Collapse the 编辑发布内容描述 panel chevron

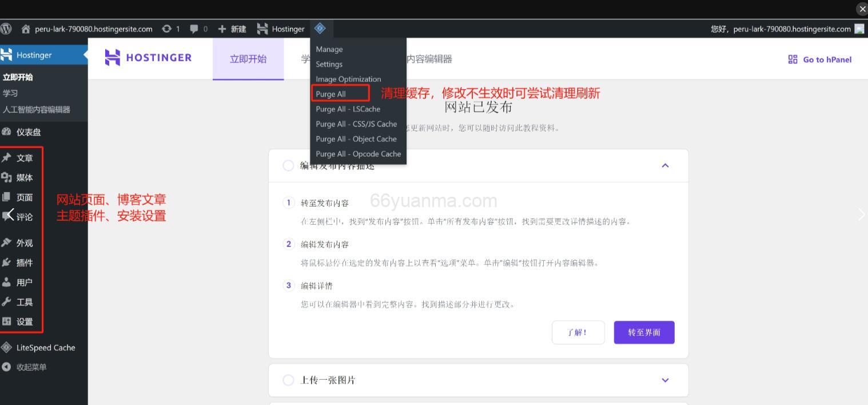tap(665, 165)
